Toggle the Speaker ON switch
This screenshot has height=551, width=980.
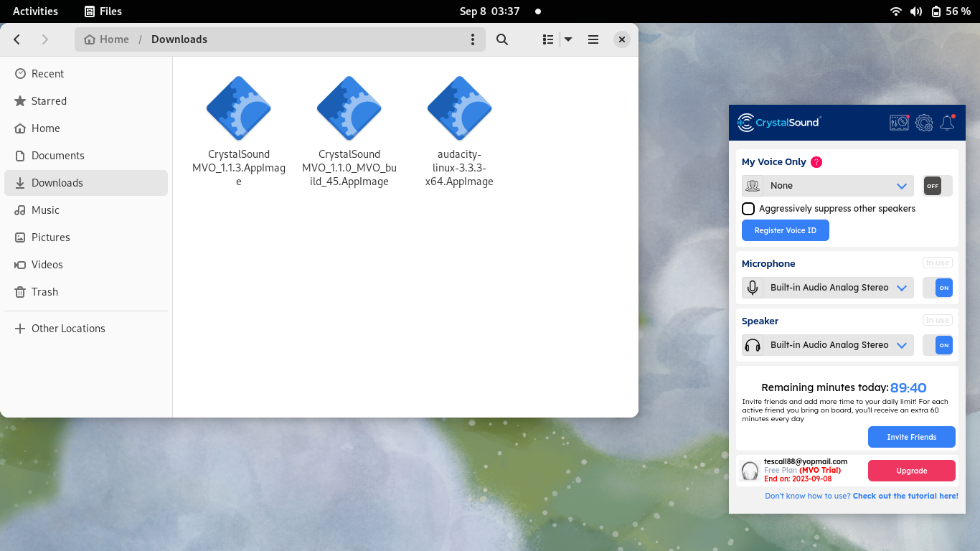pyautogui.click(x=937, y=345)
